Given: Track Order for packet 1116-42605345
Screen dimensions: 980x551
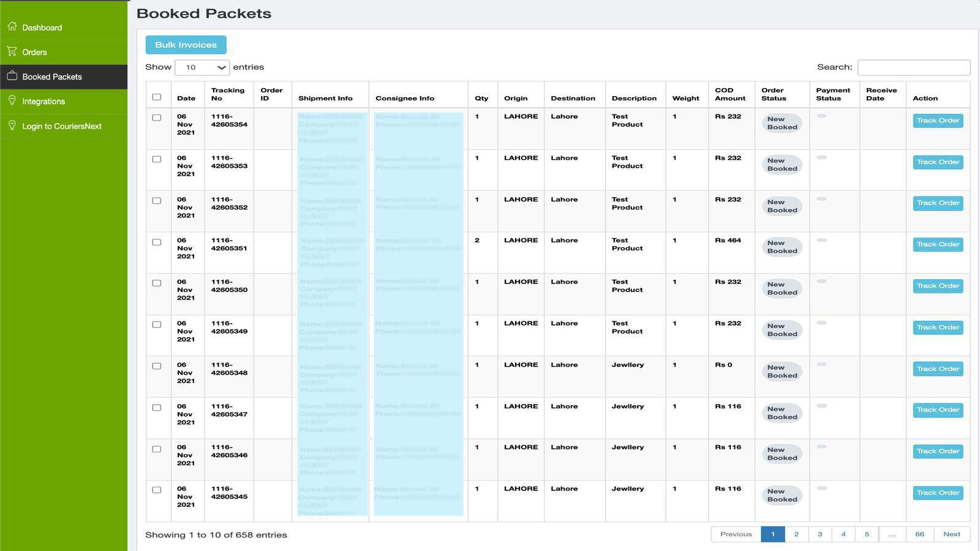Looking at the screenshot, I should pyautogui.click(x=938, y=493).
